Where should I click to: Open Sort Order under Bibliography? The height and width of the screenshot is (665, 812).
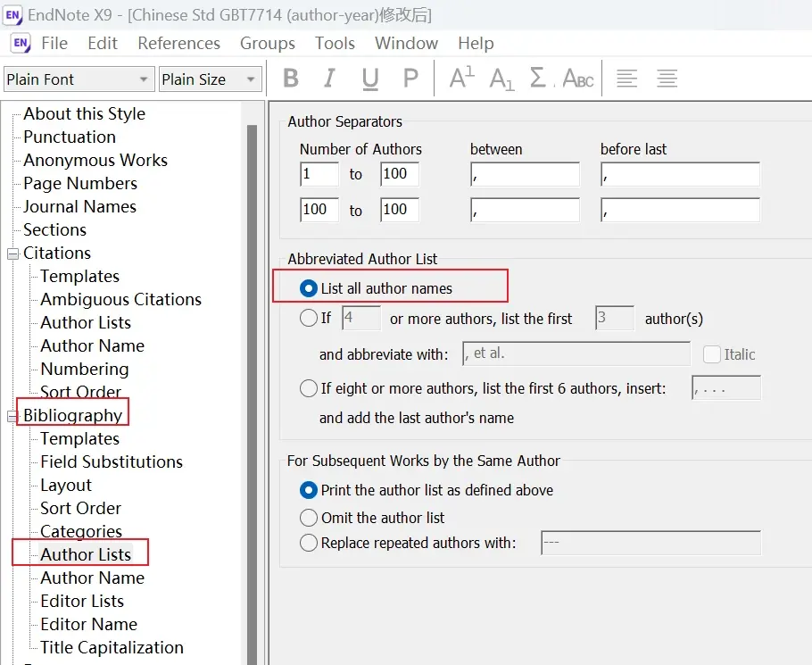pos(80,508)
